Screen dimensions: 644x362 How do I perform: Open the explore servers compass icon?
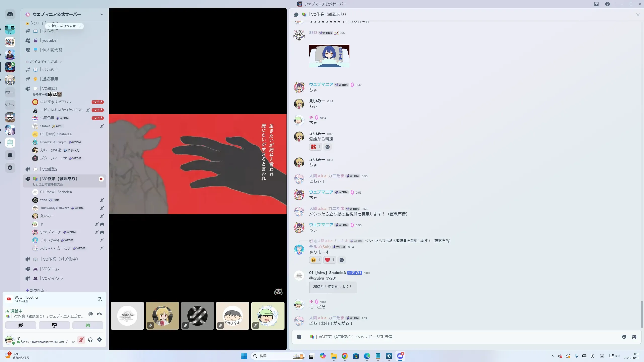point(10,168)
